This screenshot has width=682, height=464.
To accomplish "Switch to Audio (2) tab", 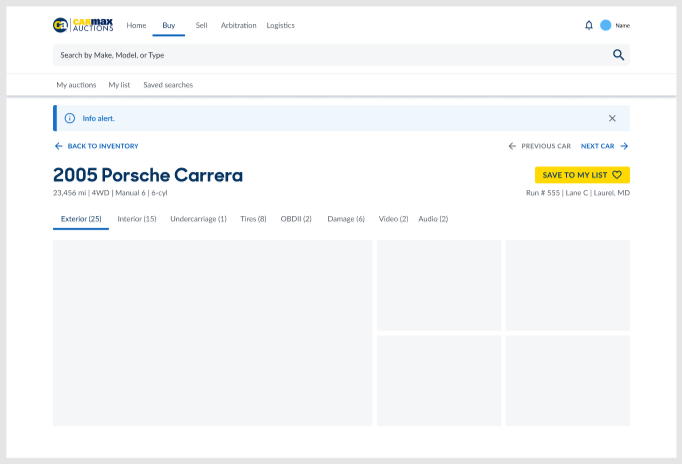I will pos(433,219).
